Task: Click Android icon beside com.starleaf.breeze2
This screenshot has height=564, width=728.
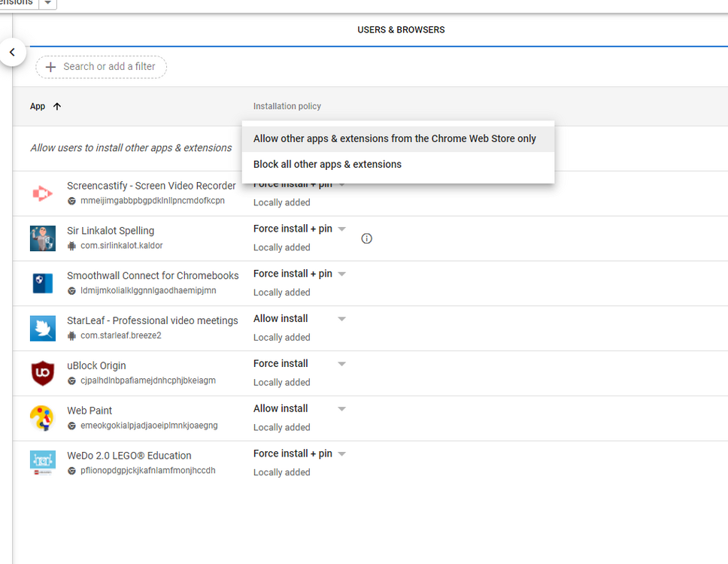Action: (71, 335)
